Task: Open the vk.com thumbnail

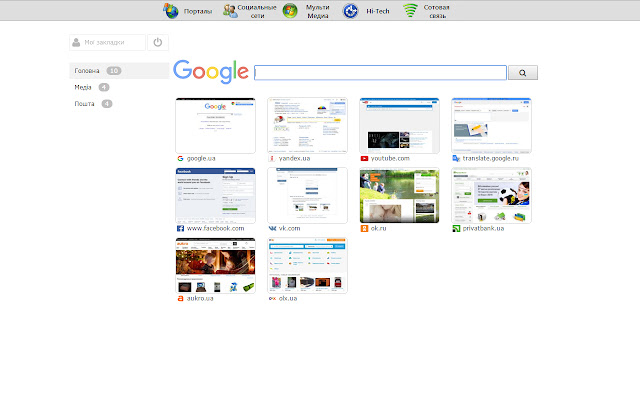Action: 307,196
